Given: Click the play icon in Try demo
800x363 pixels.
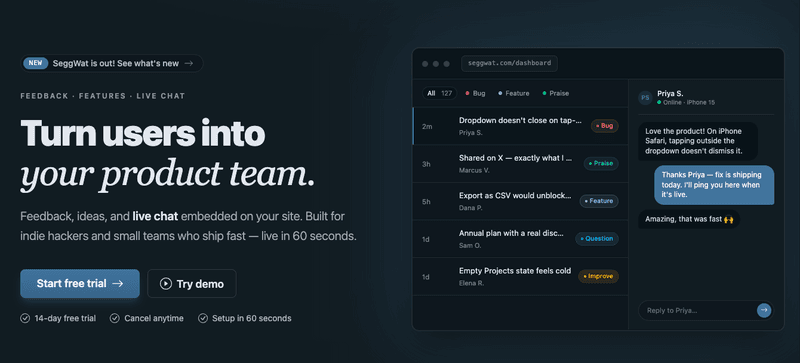Looking at the screenshot, I should tap(165, 284).
